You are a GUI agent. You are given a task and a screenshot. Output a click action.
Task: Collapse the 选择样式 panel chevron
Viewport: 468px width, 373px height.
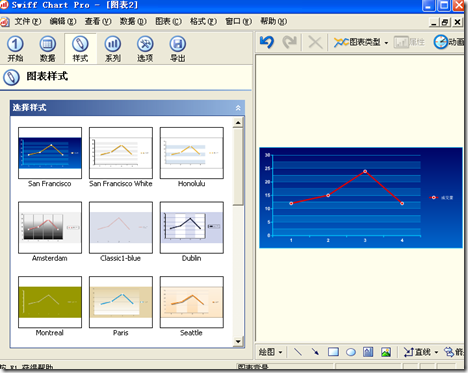pos(238,108)
